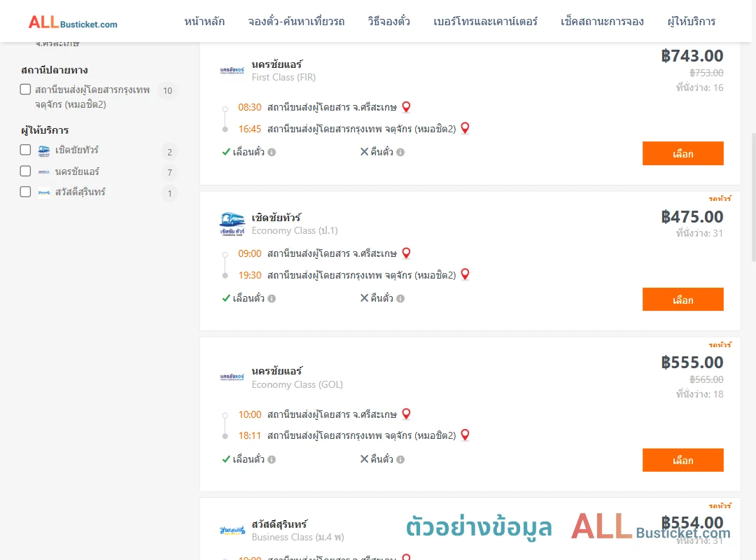Open จองตั๋ว-ค้นหาเที่ยวรถ menu item
Screen dimensions: 756x560
tap(296, 22)
